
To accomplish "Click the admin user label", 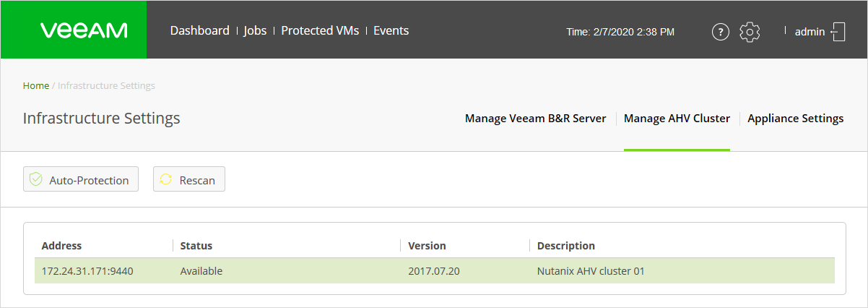I will pos(810,32).
